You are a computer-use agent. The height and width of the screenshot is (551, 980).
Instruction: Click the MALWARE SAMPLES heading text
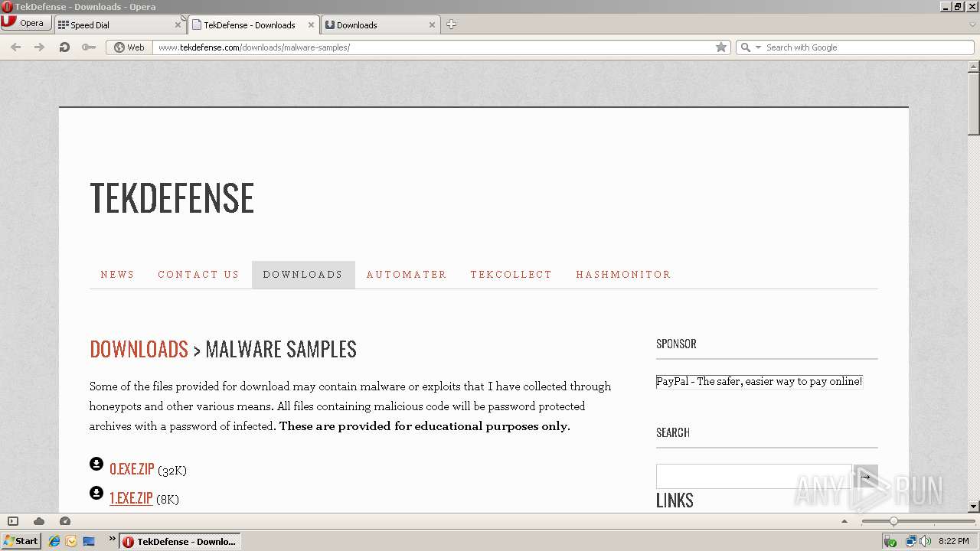[281, 349]
